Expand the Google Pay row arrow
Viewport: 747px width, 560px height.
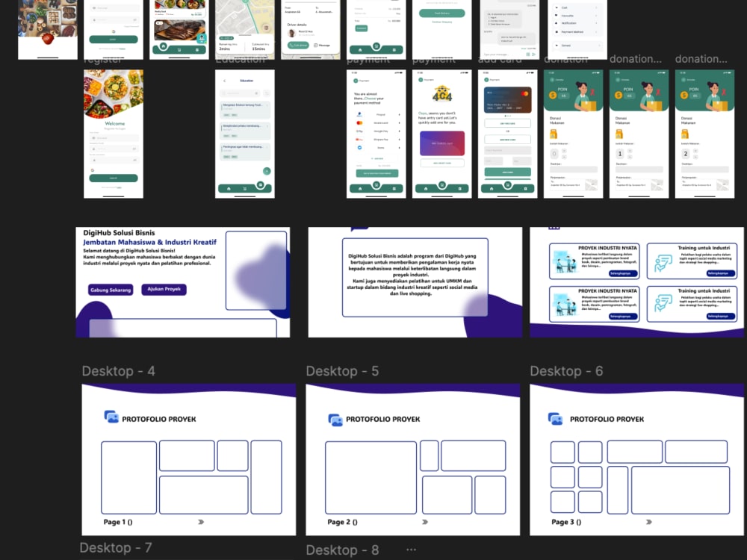399,131
